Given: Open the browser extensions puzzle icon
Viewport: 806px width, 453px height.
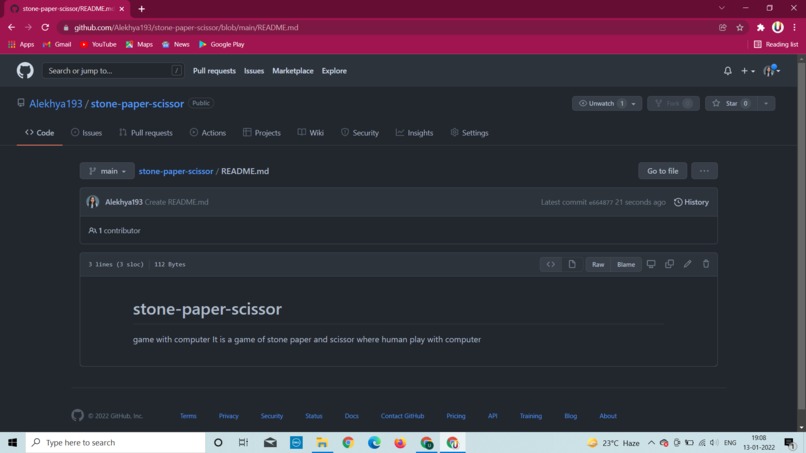Looking at the screenshot, I should (x=760, y=27).
